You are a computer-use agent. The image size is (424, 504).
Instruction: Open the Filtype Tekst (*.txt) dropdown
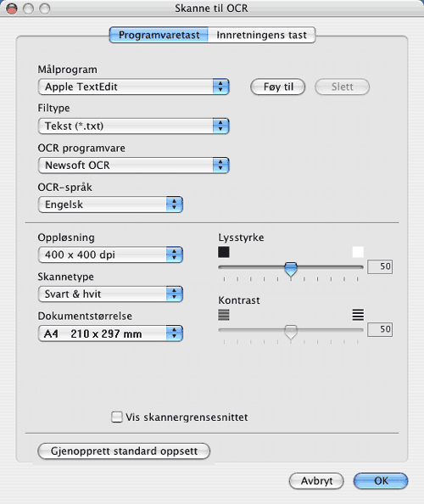click(133, 126)
